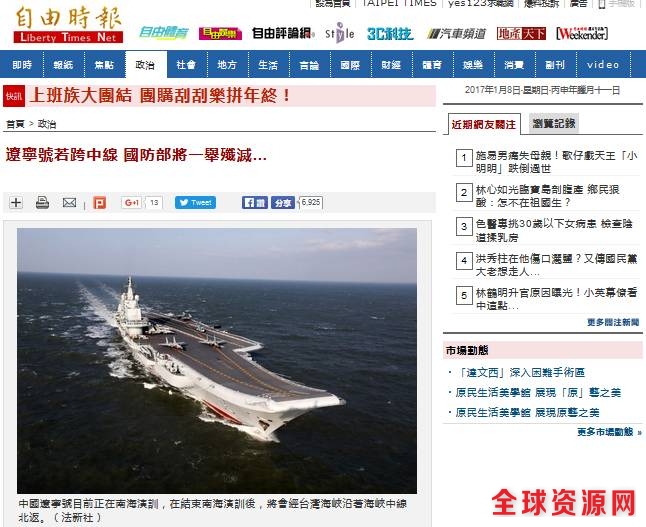Image resolution: width=646 pixels, height=527 pixels.
Task: Open the 首頁 breadcrumb link
Action: (16, 124)
